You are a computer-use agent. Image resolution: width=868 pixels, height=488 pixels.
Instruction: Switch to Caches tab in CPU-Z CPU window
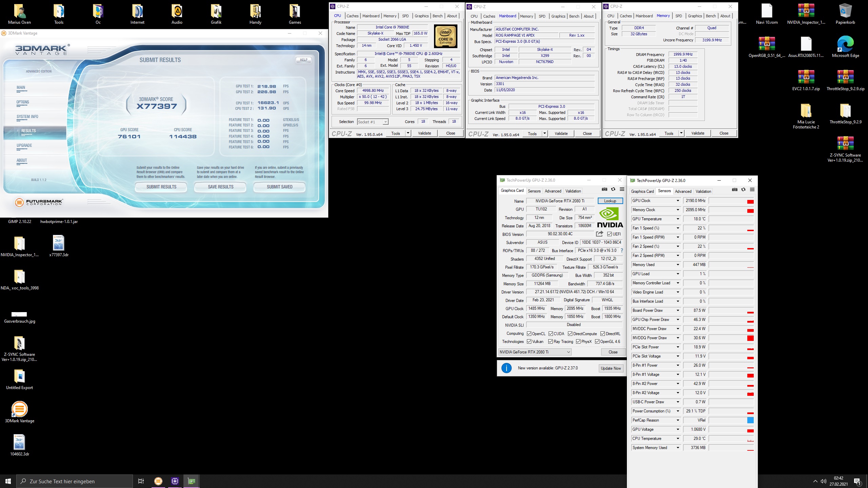coord(352,16)
